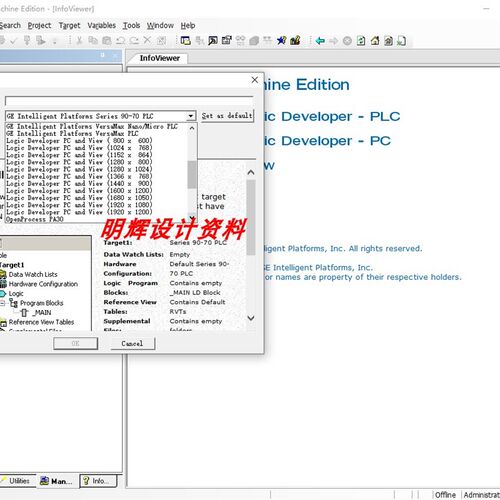Select Data Watch Lists in preview tree
The width and height of the screenshot is (500, 500).
[33, 274]
